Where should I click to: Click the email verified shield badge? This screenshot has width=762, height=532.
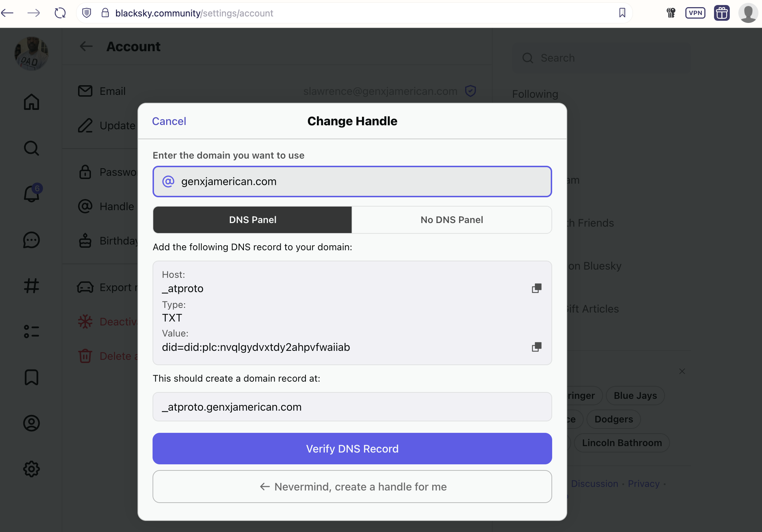[x=471, y=91]
